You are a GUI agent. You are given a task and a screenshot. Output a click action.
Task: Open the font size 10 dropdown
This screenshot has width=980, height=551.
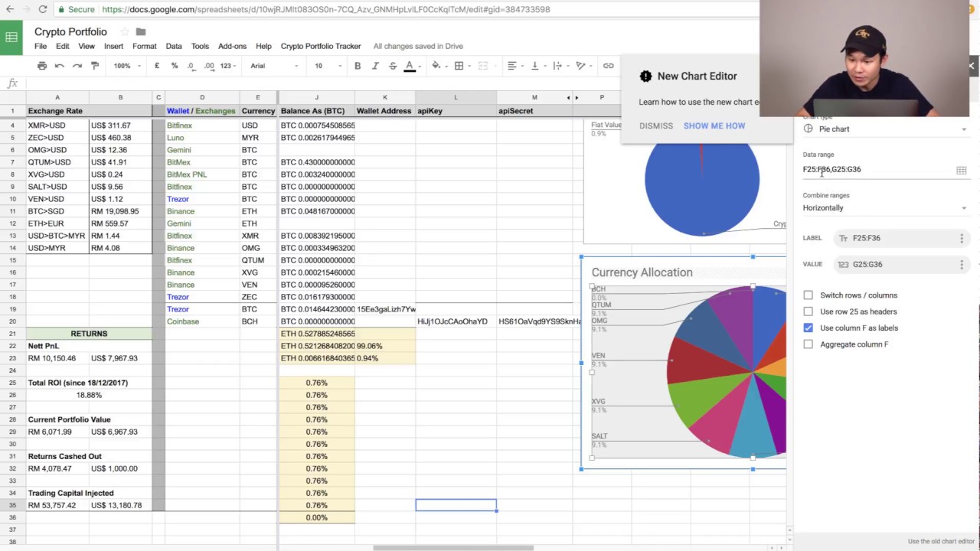[x=328, y=66]
